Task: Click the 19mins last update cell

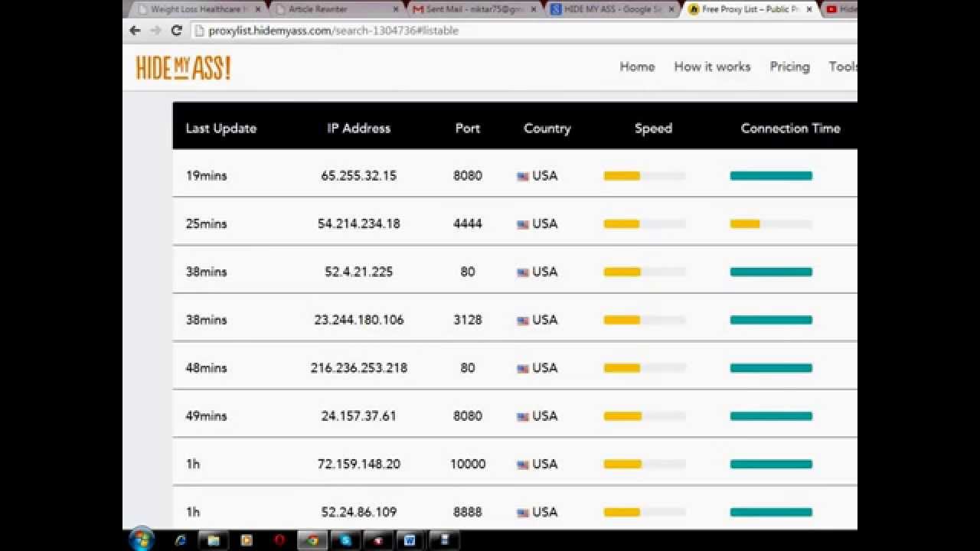Action: click(207, 175)
